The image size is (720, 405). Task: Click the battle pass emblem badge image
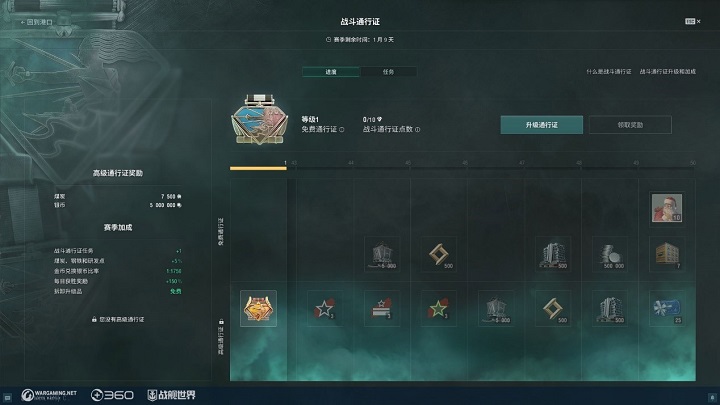(259, 119)
